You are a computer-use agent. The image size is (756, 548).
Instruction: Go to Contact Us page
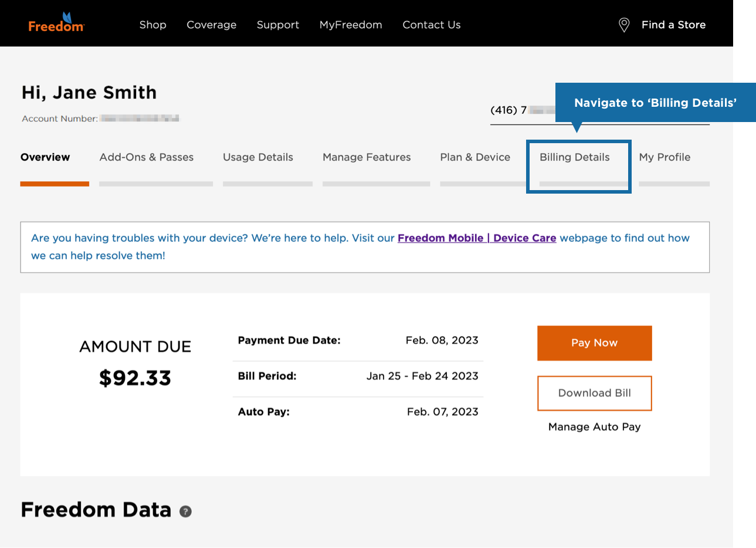(432, 25)
